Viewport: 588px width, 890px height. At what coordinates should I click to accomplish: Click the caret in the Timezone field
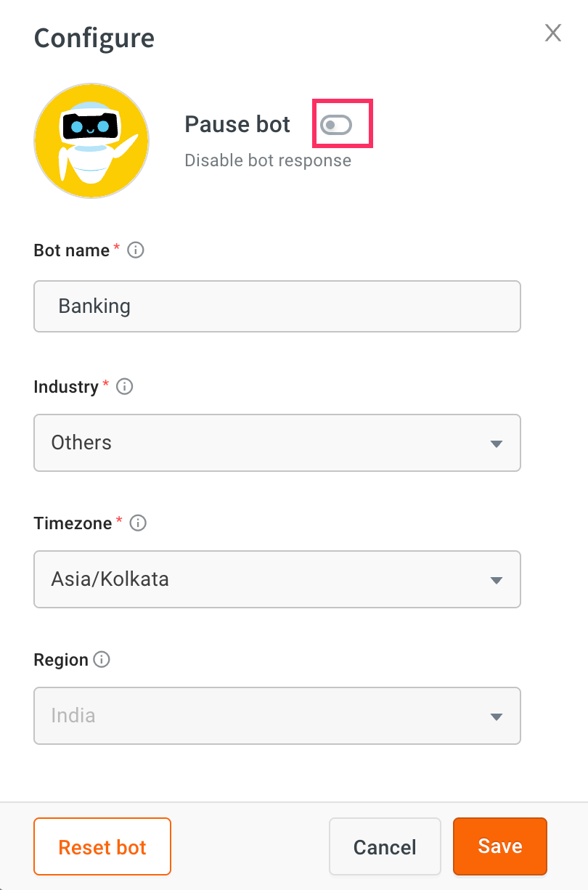pyautogui.click(x=497, y=580)
